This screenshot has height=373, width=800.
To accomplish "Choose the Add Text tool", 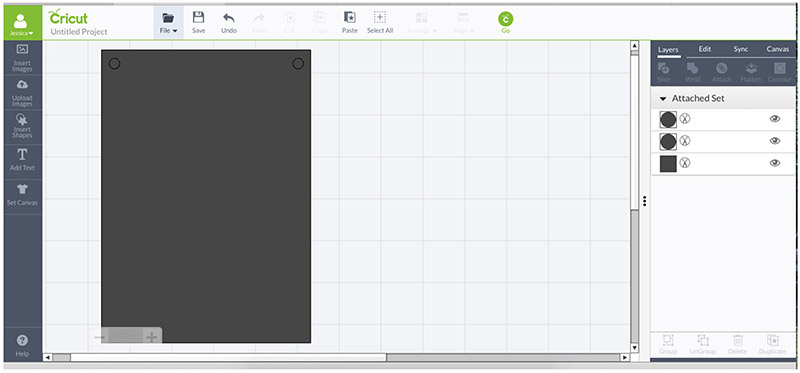I will point(22,159).
